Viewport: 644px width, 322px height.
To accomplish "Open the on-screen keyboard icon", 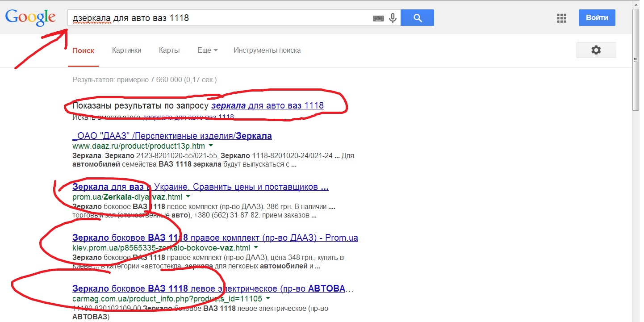I will (x=378, y=18).
